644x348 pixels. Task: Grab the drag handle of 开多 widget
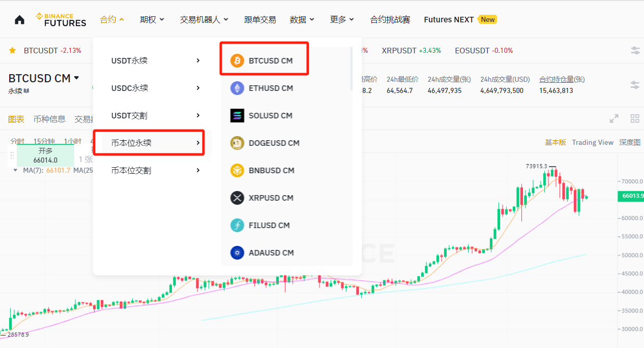12,155
